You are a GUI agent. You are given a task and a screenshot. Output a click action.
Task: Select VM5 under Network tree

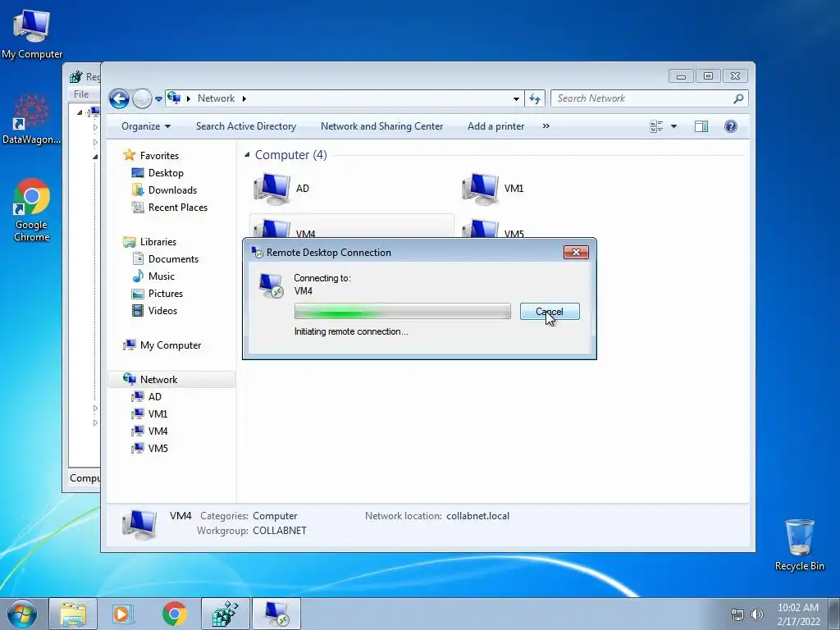tap(157, 449)
